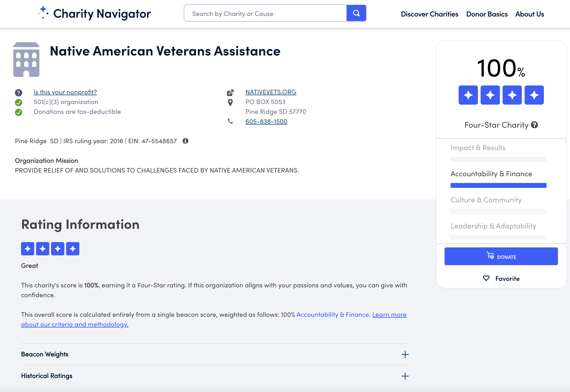Click the Rating Information heading
Viewport: 570px width, 392px height.
coord(80,224)
